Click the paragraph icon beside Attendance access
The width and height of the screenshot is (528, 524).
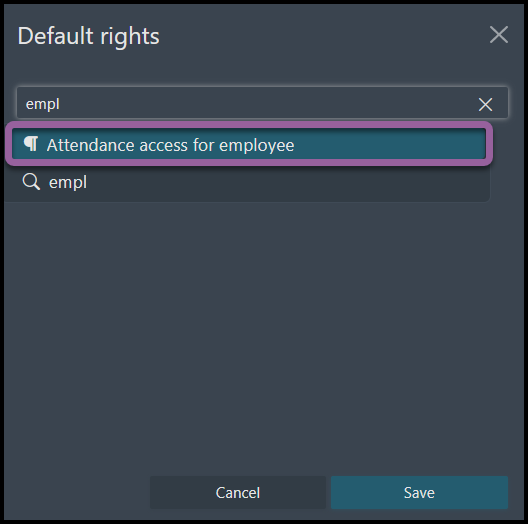click(x=31, y=144)
